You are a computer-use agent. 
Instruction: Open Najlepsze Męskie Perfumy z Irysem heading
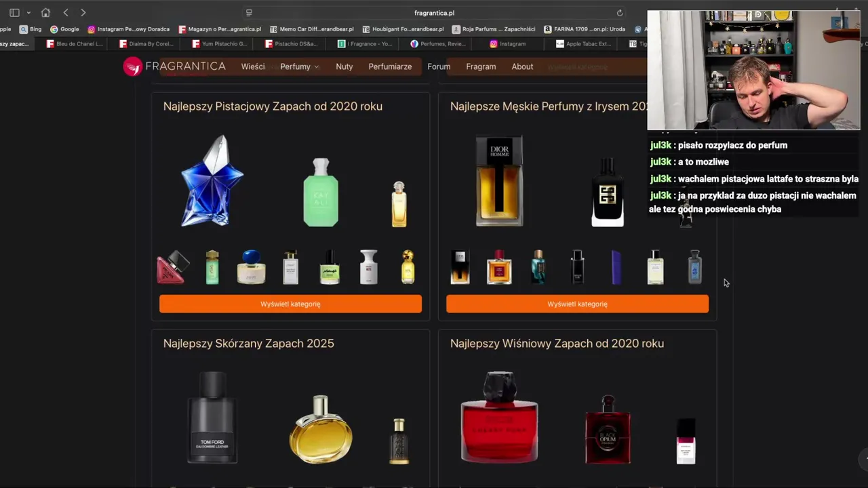549,106
